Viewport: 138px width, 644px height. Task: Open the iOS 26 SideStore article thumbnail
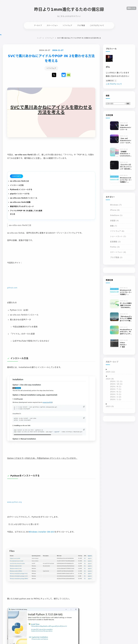[114, 139]
